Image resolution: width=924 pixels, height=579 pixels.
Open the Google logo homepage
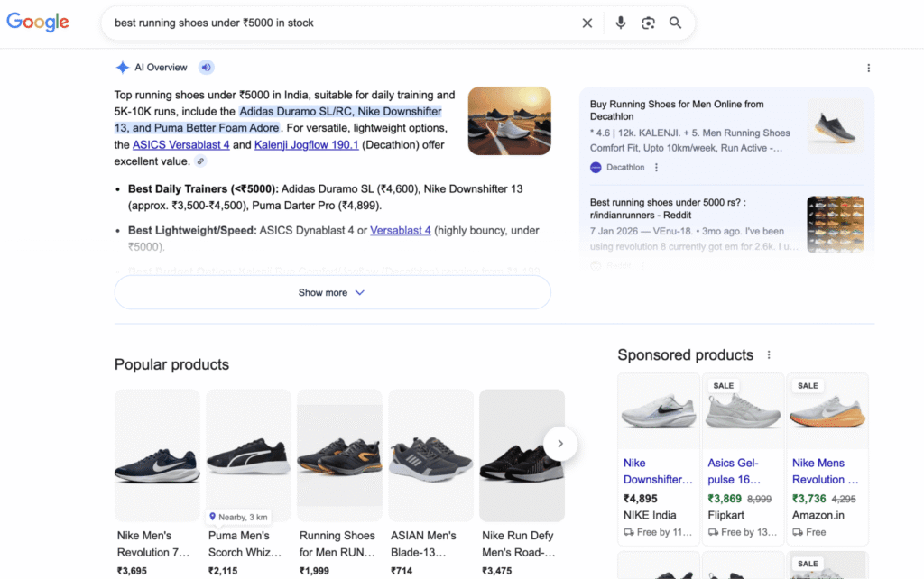click(x=38, y=22)
